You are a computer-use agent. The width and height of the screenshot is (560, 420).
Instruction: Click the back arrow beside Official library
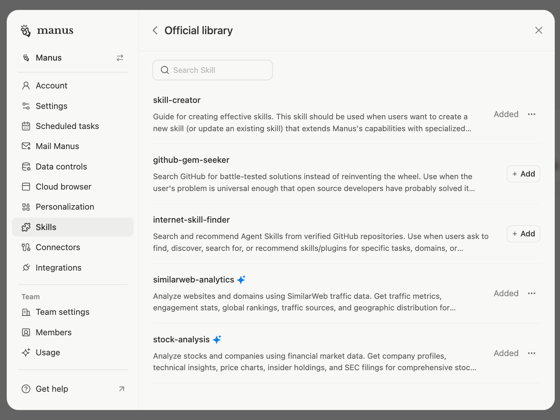[x=155, y=30]
